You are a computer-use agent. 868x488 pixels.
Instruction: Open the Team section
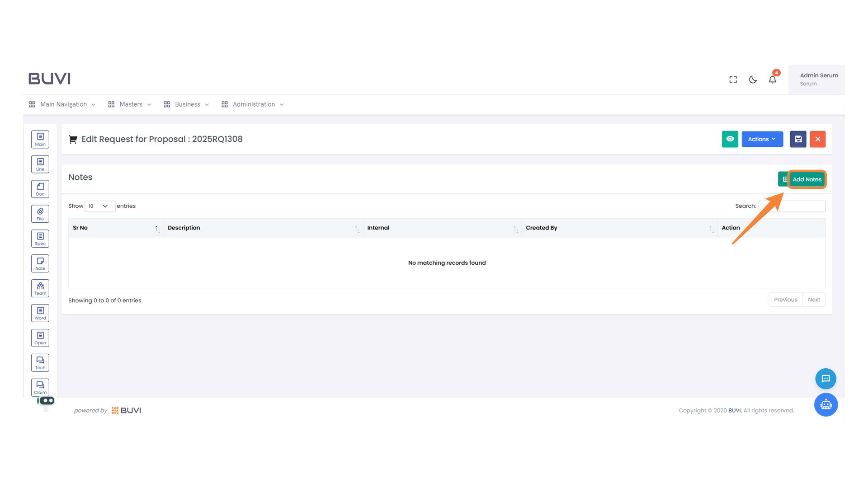coord(40,288)
